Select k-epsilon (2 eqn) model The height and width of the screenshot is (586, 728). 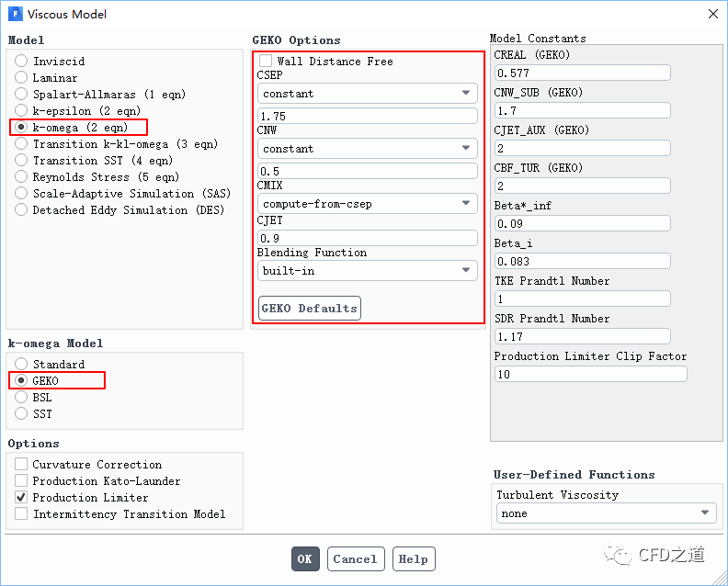[21, 110]
